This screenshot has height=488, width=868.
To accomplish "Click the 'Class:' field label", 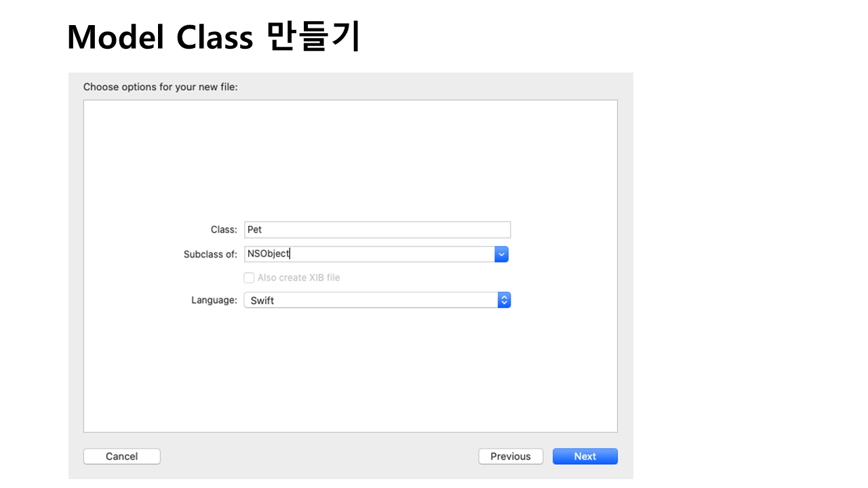I will tap(224, 230).
